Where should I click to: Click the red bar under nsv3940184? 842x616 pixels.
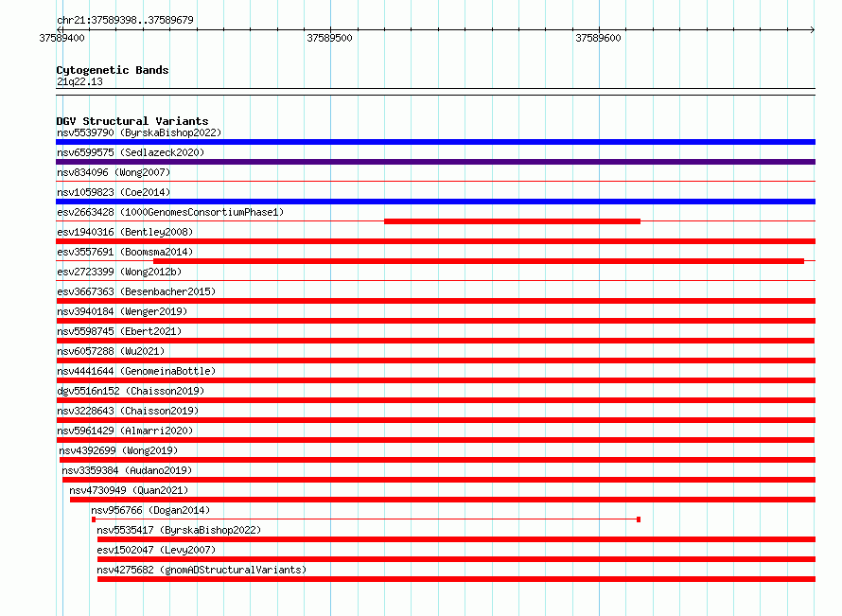[x=435, y=321]
